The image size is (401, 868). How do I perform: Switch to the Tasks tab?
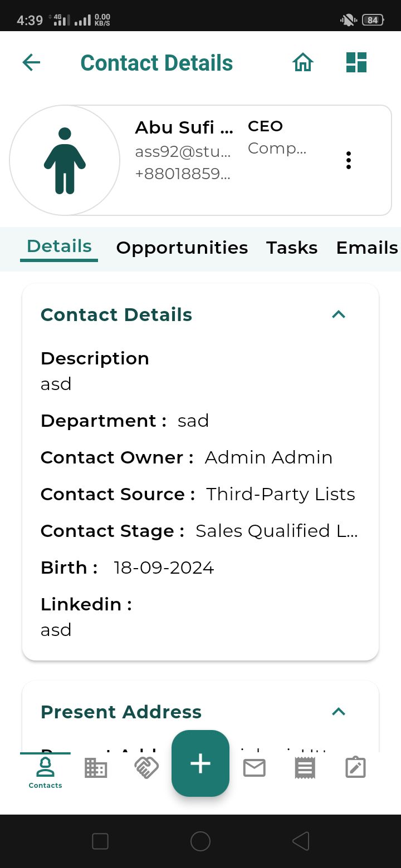click(x=292, y=248)
